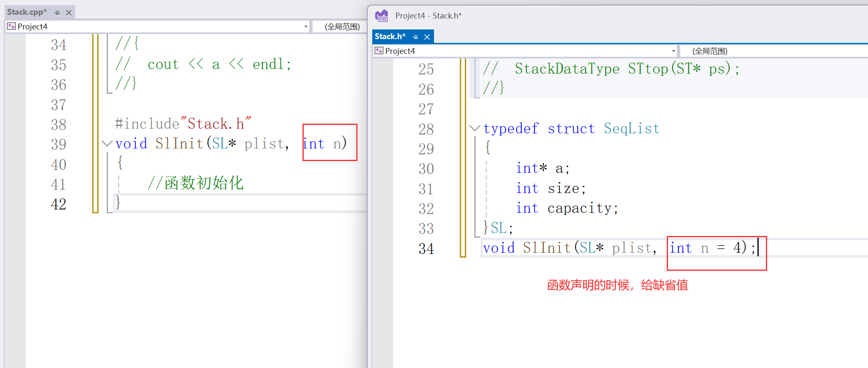
Task: Click line number 39 in Stack.cpp
Action: tap(59, 144)
